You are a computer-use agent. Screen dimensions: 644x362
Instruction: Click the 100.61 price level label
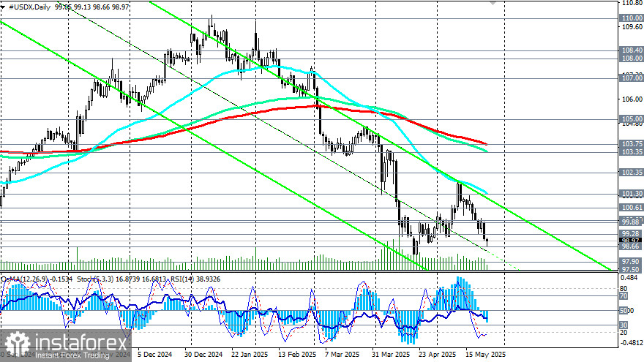[x=632, y=208]
